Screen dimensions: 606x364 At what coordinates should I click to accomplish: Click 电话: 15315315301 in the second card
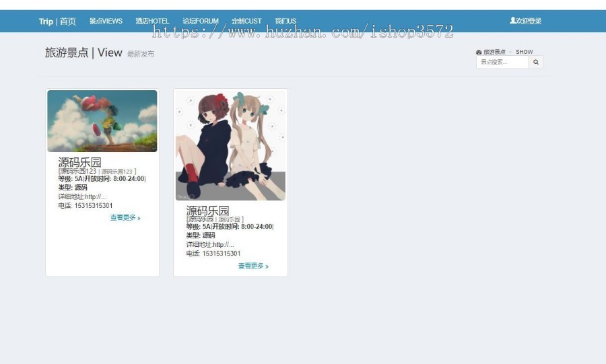point(213,254)
